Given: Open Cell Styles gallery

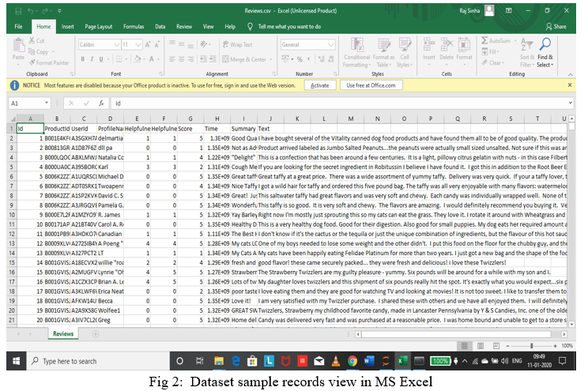Looking at the screenshot, I should [405, 52].
